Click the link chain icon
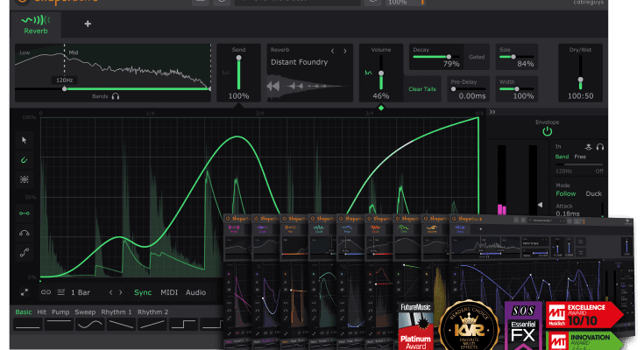The image size is (644, 350). (x=46, y=292)
